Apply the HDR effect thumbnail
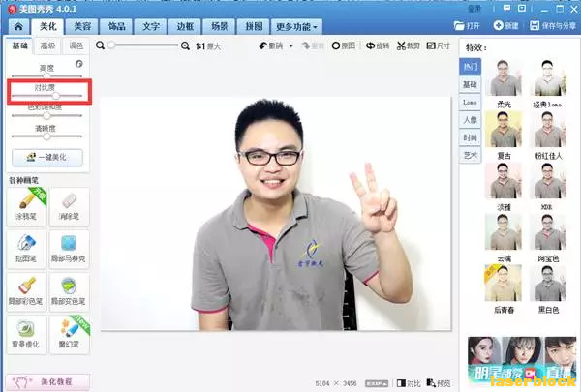This screenshot has height=392, width=581. click(548, 180)
